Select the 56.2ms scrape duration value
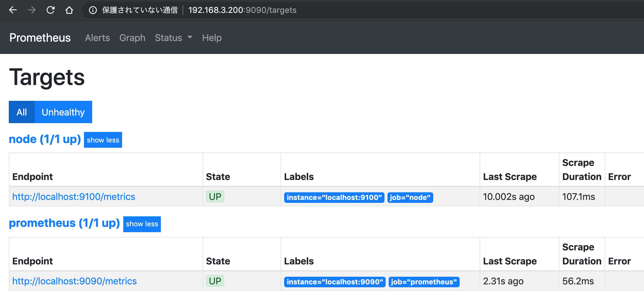Screen dimensions: 644x299 pos(578,281)
